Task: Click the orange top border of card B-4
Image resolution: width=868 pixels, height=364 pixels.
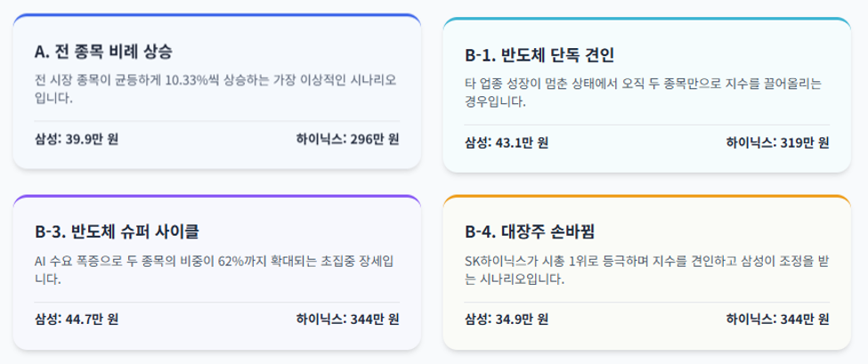Action: point(647,197)
